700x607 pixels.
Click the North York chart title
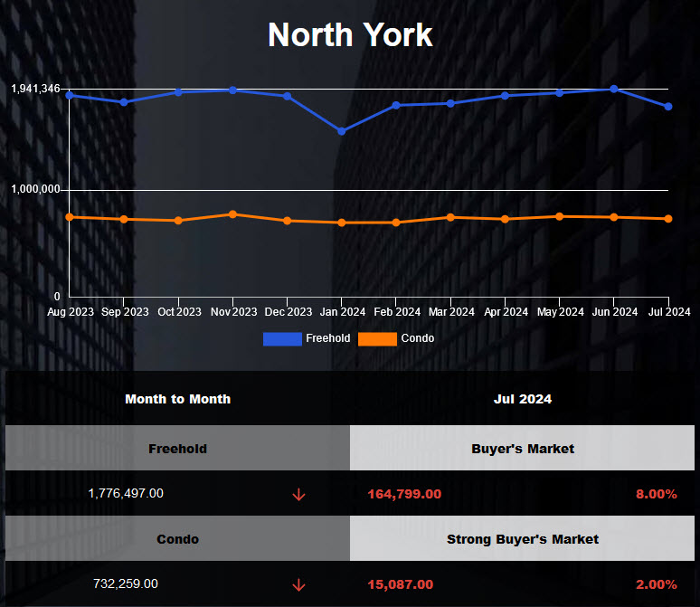pyautogui.click(x=350, y=35)
